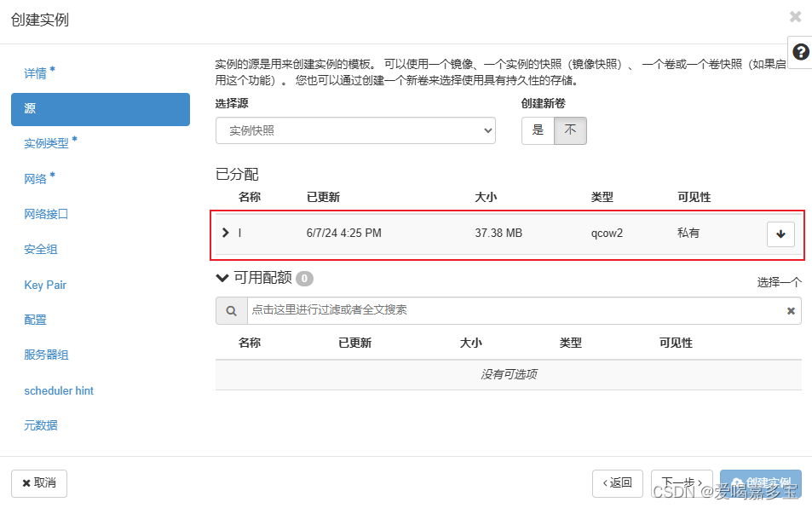
Task: Click the 私有 visibility cell
Action: pyautogui.click(x=688, y=233)
